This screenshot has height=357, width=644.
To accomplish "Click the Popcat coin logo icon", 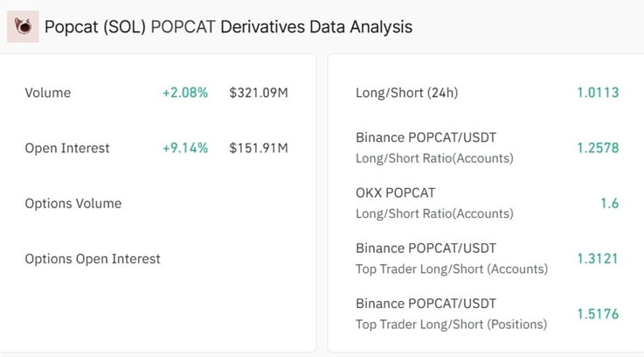I will click(23, 27).
